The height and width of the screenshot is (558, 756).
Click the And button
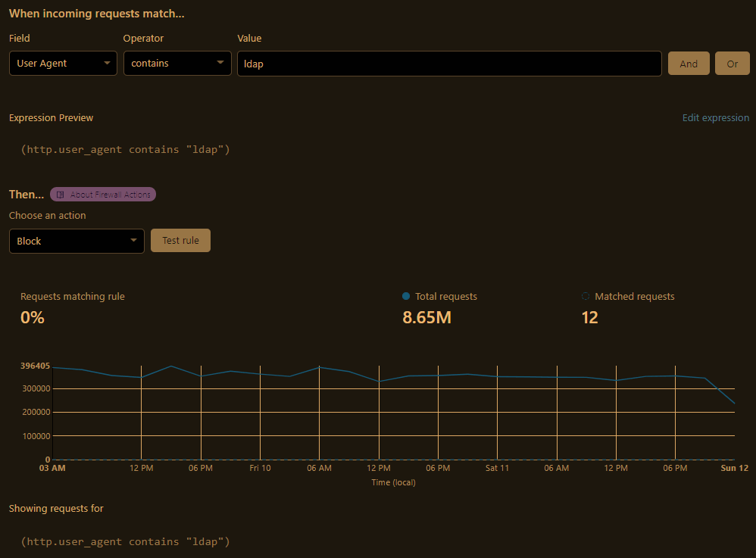point(689,64)
